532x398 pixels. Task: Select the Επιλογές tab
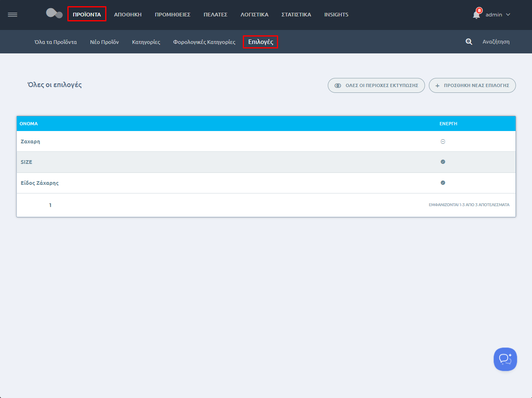[x=260, y=42]
